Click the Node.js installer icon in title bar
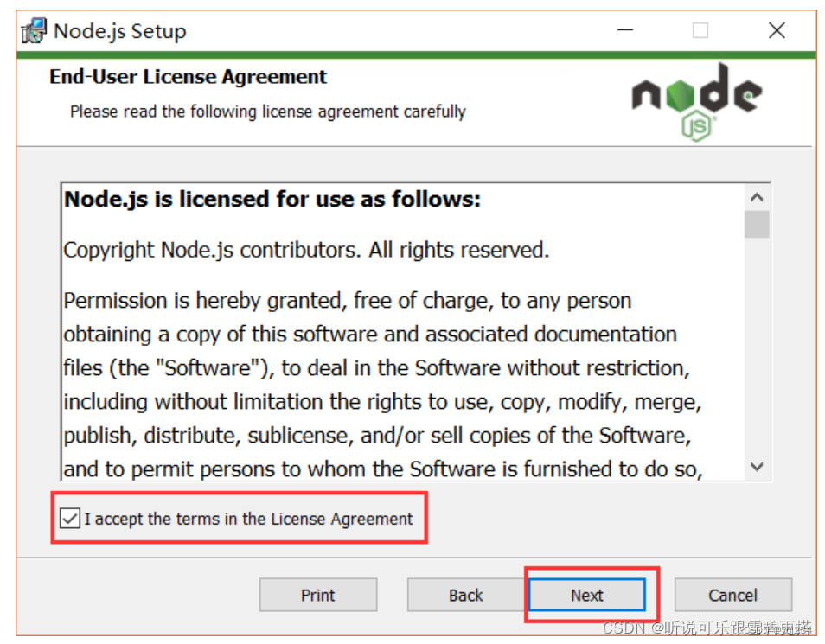The image size is (825, 644). pos(32,29)
